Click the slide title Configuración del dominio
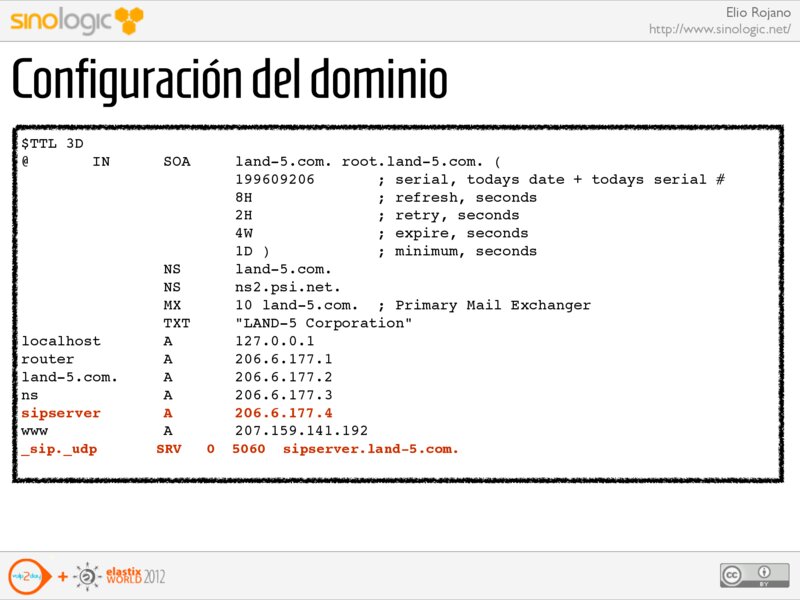 pyautogui.click(x=229, y=81)
